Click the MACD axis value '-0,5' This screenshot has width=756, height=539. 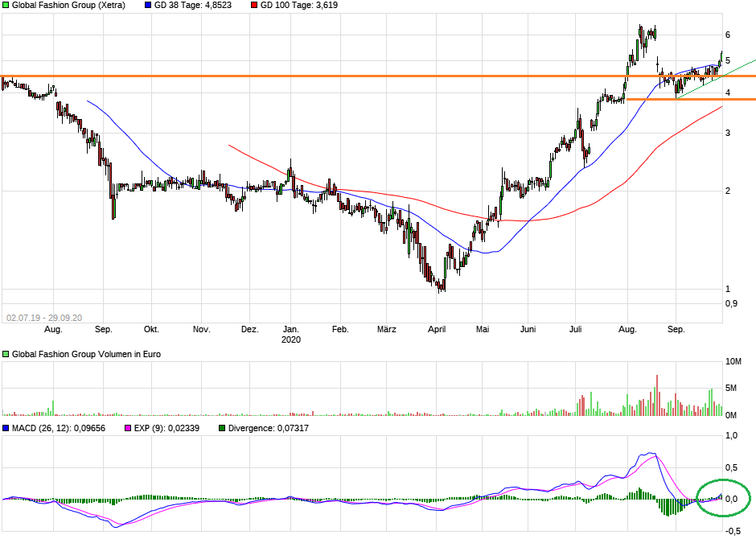coord(733,531)
